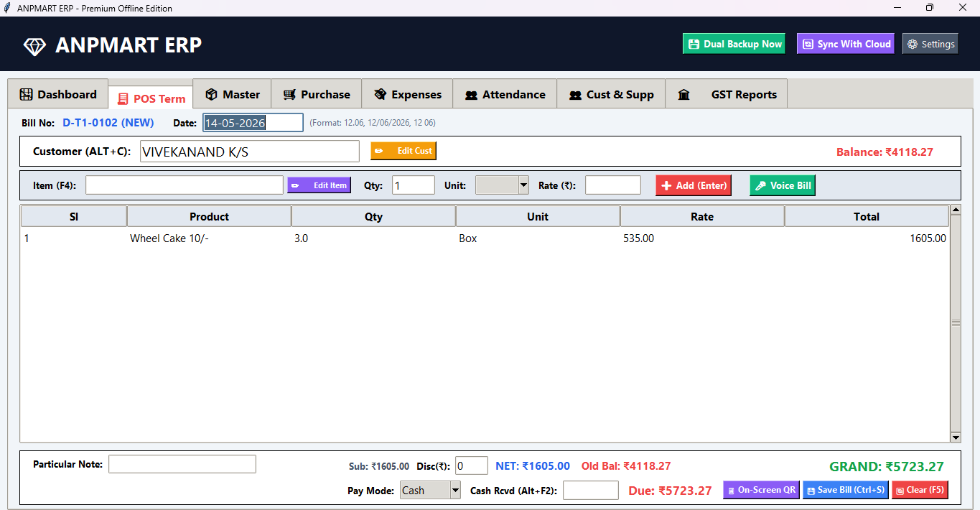Click the Dashboard grid icon

[27, 94]
